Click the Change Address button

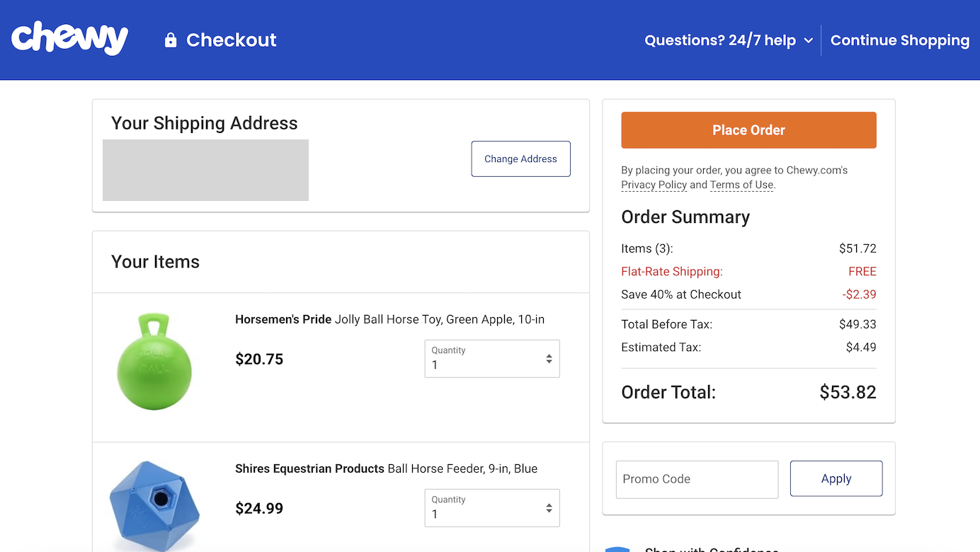click(520, 159)
